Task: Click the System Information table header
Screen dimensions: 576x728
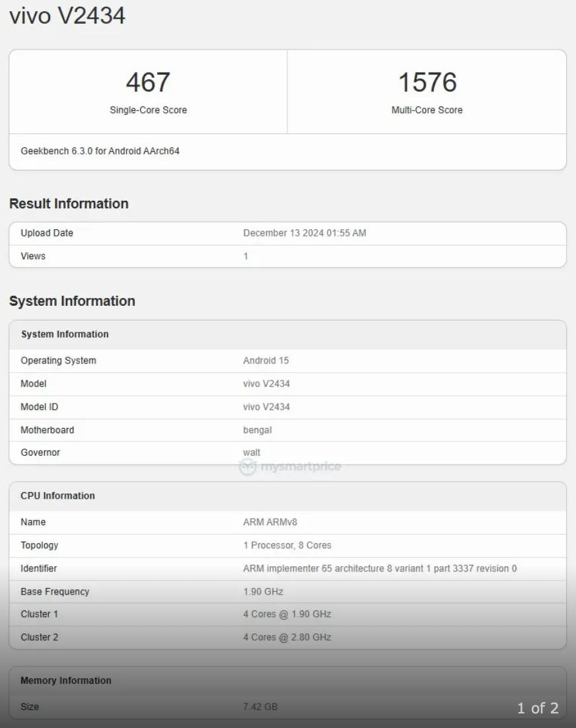Action: [65, 334]
